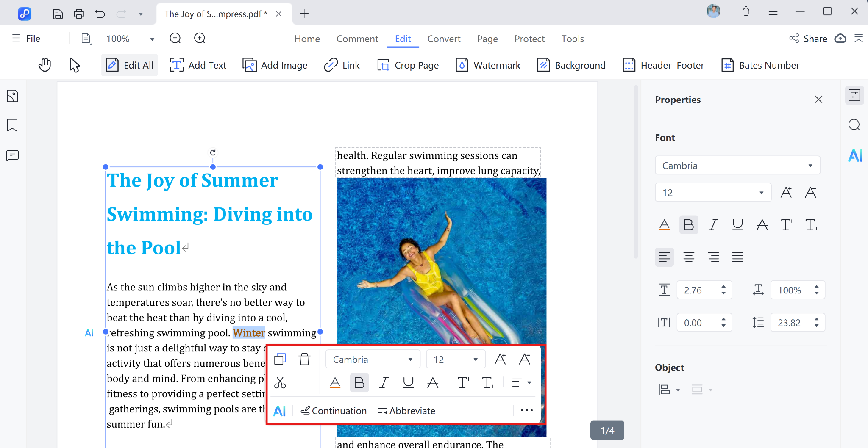Viewport: 868px width, 448px height.
Task: Select the Crop Page tool
Action: [408, 65]
